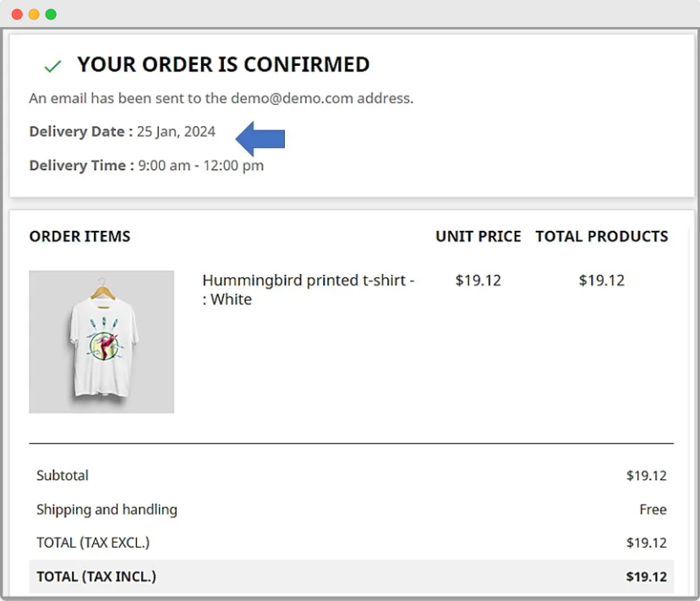Click the Subtotal amount

pyautogui.click(x=647, y=476)
